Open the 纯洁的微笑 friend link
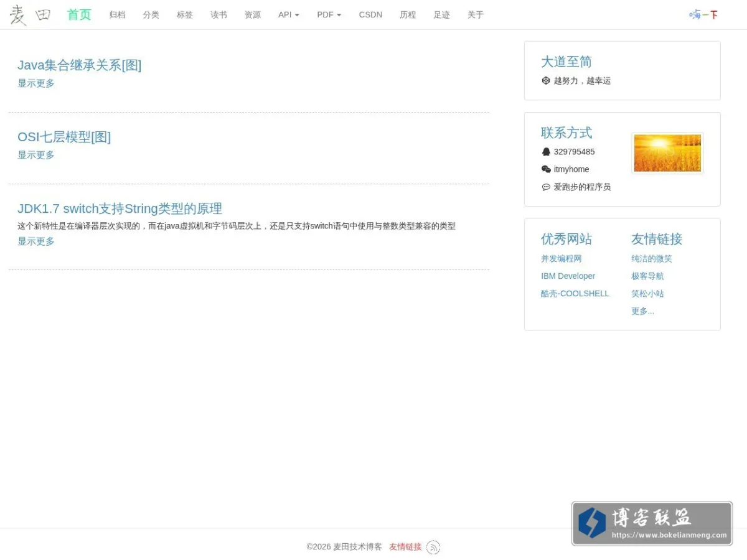This screenshot has height=560, width=747. (x=652, y=259)
